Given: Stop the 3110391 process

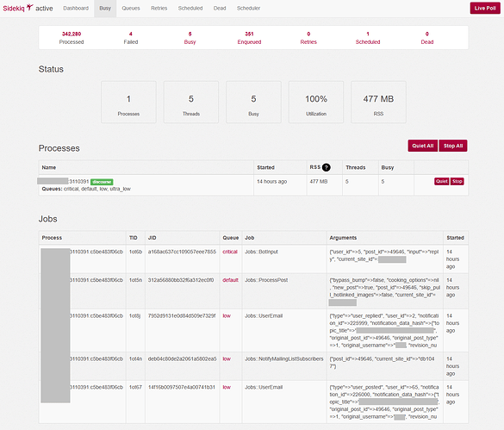Looking at the screenshot, I should (x=457, y=181).
